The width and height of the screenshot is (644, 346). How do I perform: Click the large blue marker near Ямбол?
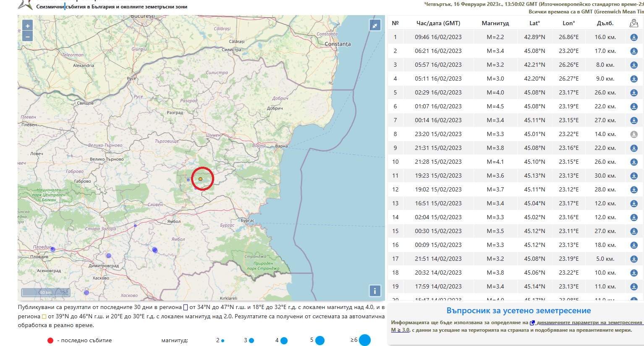[155, 250]
